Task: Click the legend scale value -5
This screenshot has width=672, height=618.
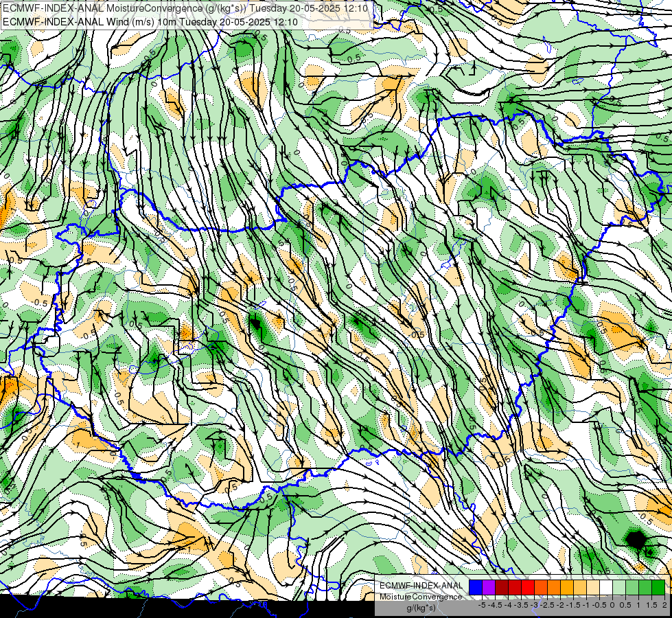Action: point(482,605)
